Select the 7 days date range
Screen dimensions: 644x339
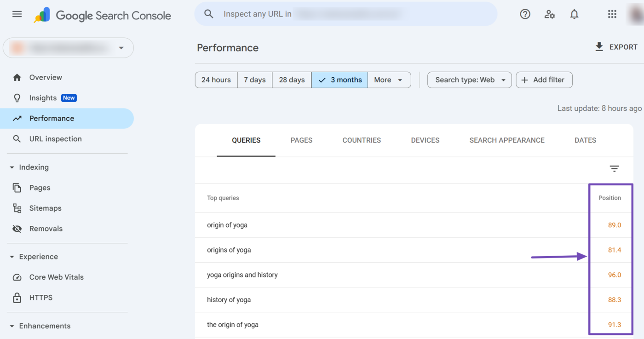click(255, 80)
